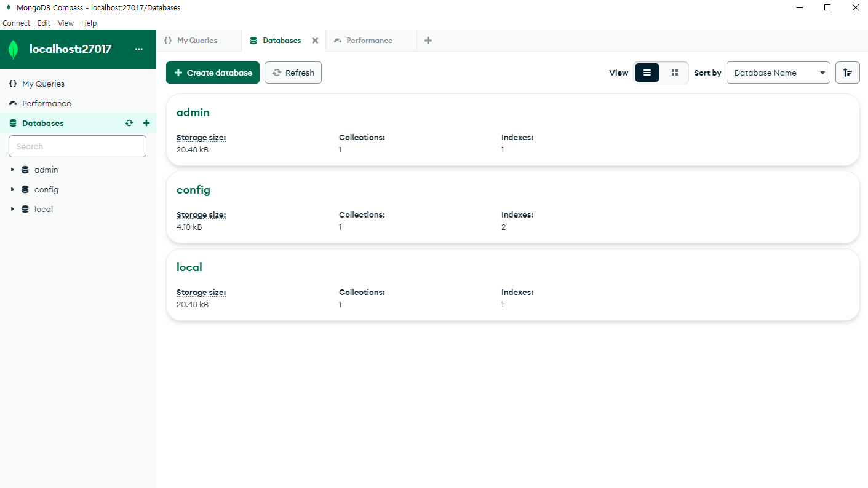
Task: Open My Queries in the sidebar
Action: (x=78, y=84)
